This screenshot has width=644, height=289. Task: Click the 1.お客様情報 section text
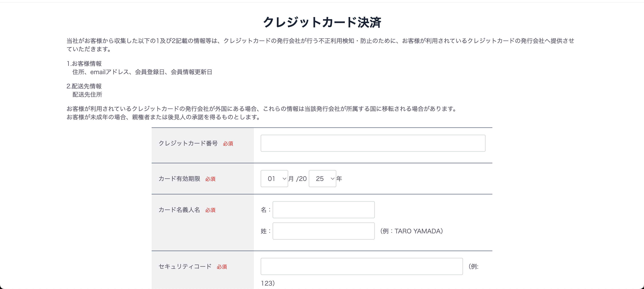tap(84, 64)
